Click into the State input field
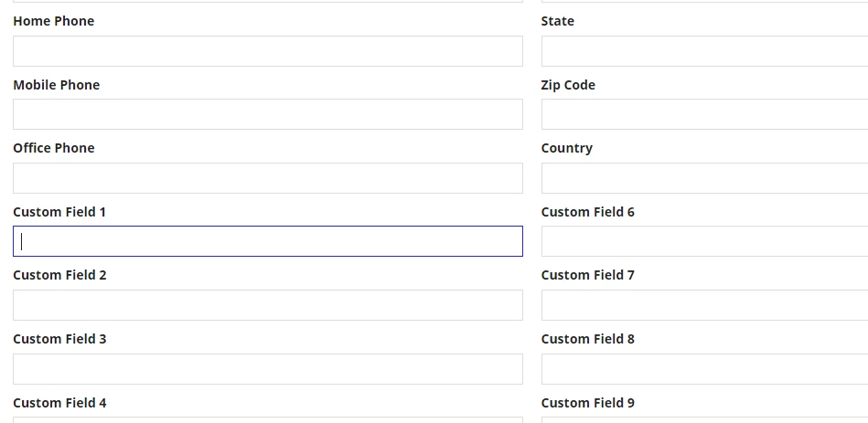Screen dimensions: 868x423 [704, 51]
